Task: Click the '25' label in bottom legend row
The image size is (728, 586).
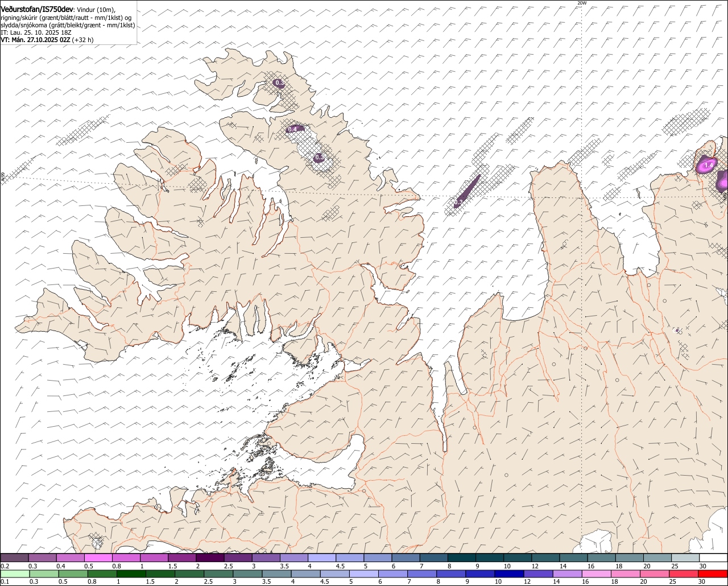Action: click(x=673, y=581)
